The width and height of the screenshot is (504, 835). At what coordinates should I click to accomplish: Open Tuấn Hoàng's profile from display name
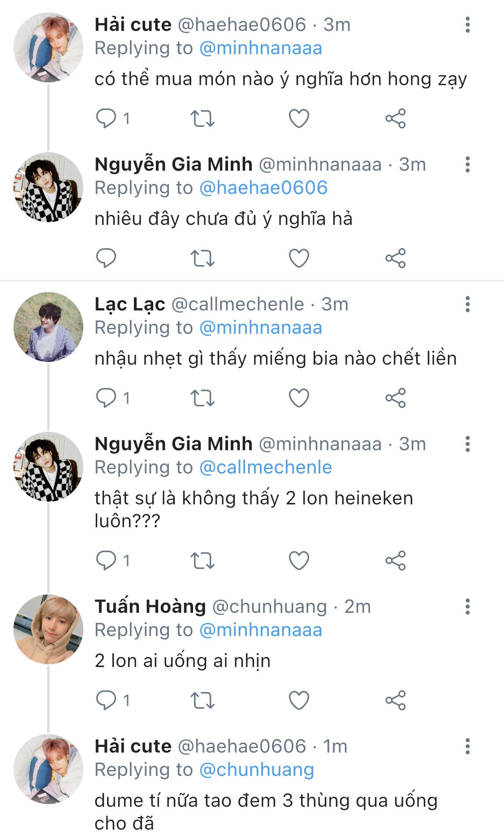[x=150, y=607]
